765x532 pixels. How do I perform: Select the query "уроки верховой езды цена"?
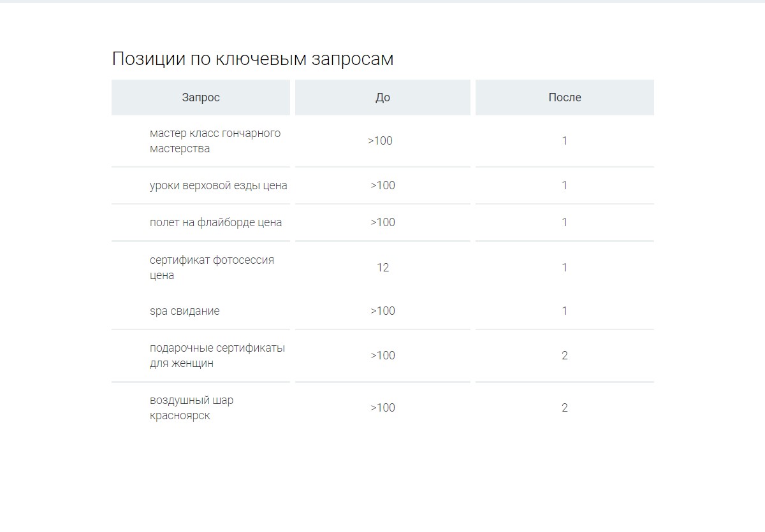219,185
